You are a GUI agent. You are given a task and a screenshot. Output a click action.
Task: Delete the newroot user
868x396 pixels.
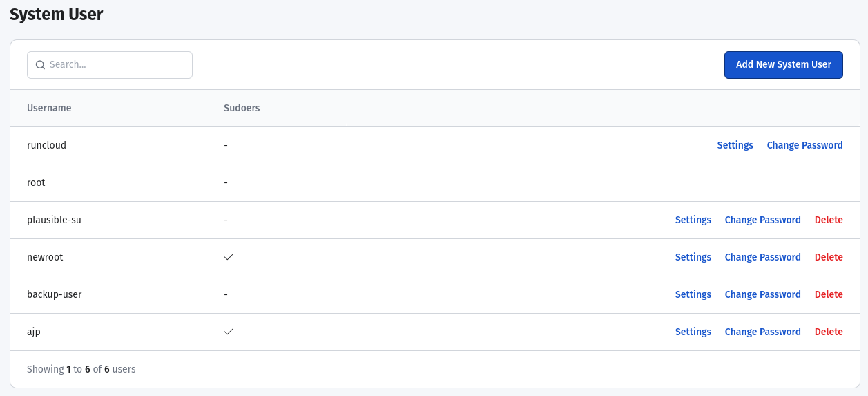click(829, 257)
